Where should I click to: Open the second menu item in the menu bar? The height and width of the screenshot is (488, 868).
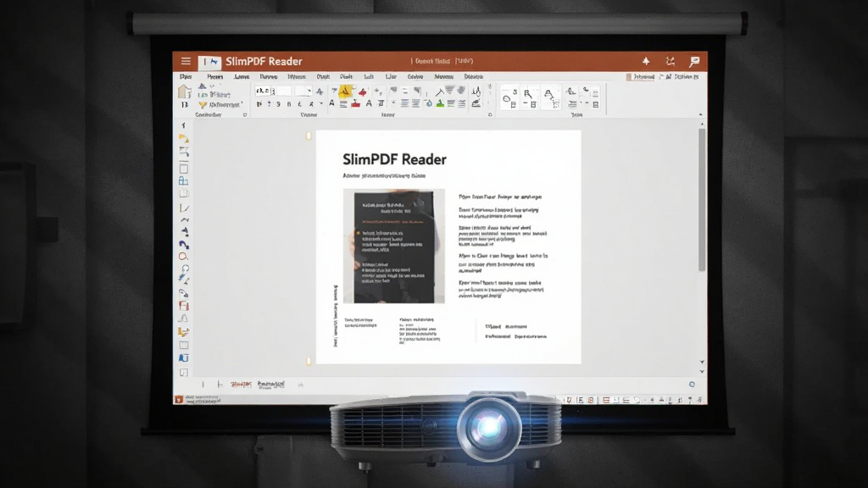pyautogui.click(x=214, y=77)
